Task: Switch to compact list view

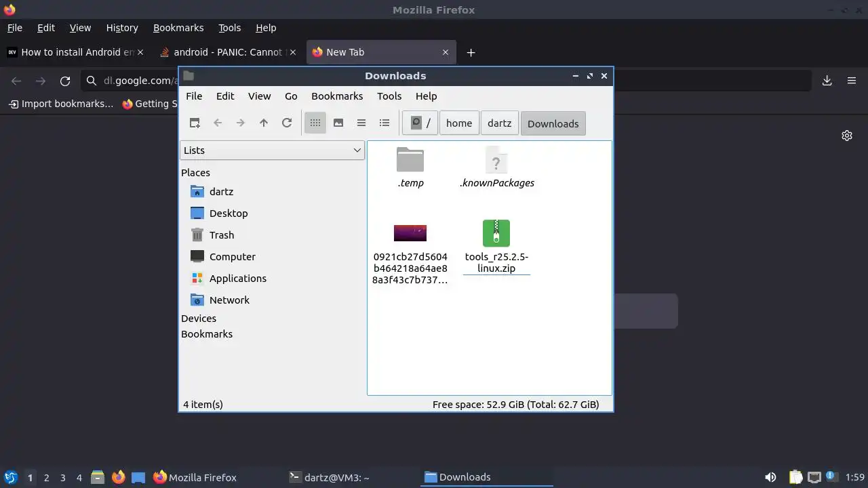Action: pyautogui.click(x=361, y=123)
